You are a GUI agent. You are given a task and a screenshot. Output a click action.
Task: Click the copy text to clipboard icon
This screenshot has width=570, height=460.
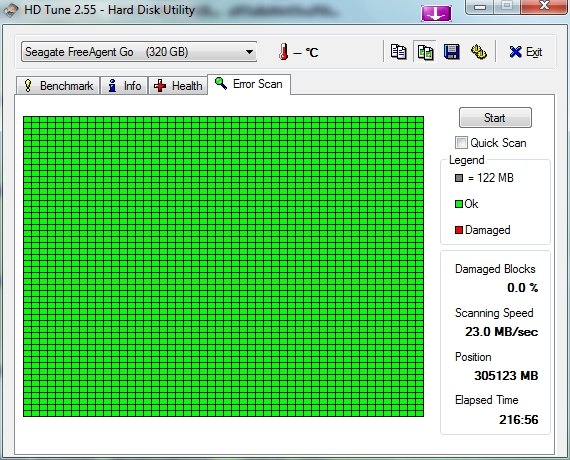coord(398,52)
